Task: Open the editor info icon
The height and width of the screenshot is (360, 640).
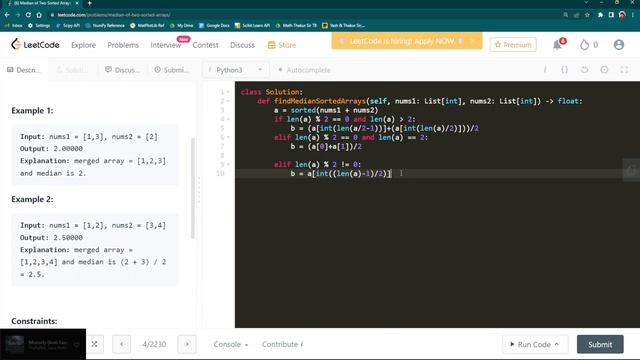Action: pyautogui.click(x=545, y=70)
